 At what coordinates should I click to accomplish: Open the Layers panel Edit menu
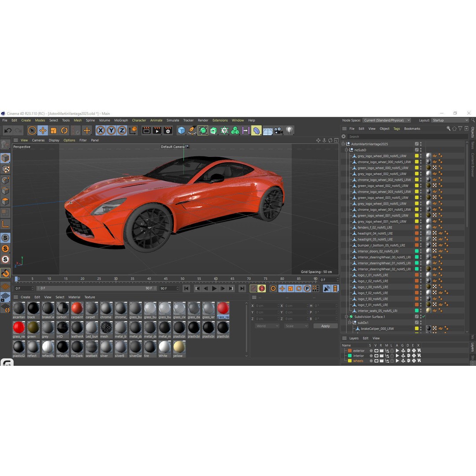(365, 338)
